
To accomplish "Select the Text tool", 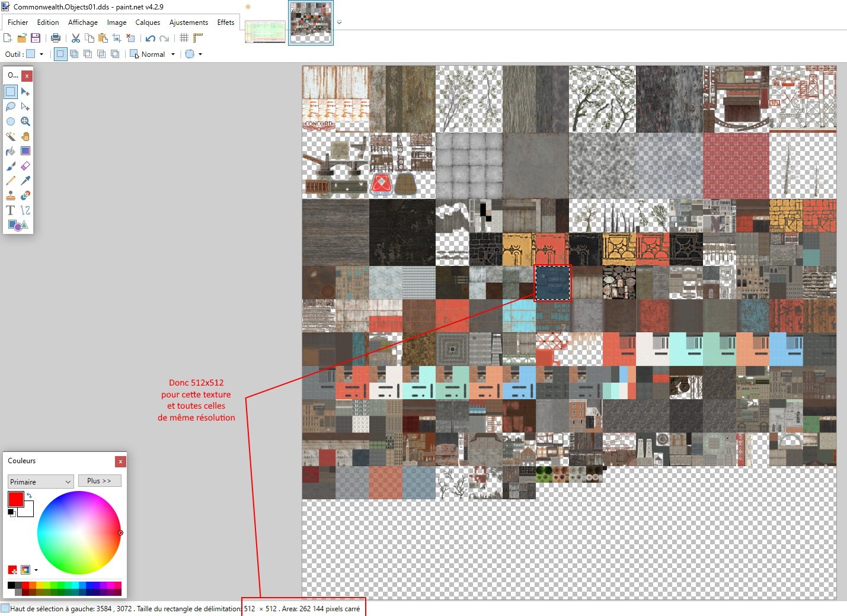I will coord(11,210).
